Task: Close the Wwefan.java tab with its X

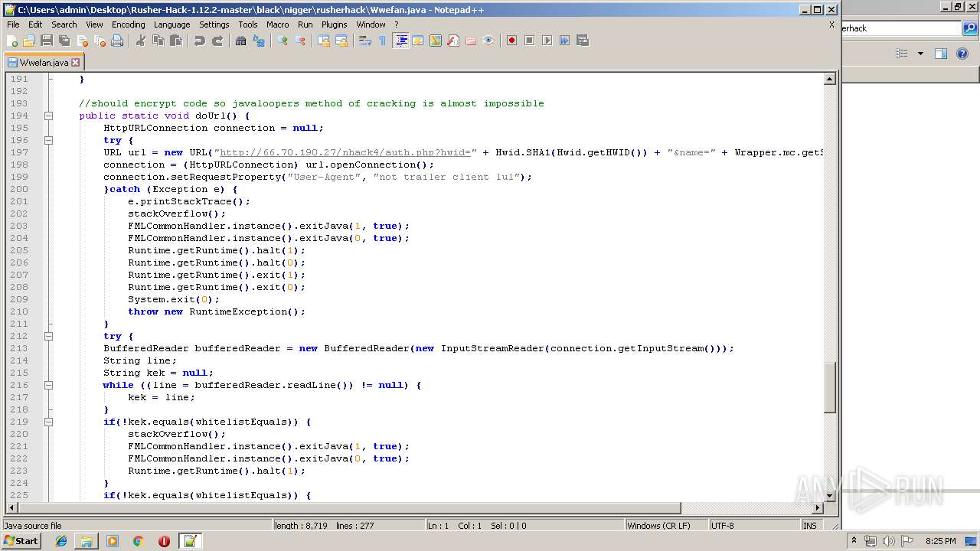Action: point(77,63)
